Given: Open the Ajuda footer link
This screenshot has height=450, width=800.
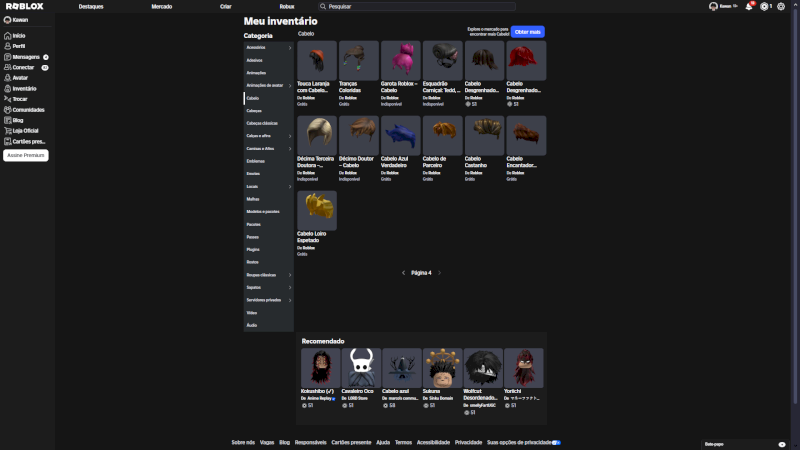Looking at the screenshot, I should [383, 442].
